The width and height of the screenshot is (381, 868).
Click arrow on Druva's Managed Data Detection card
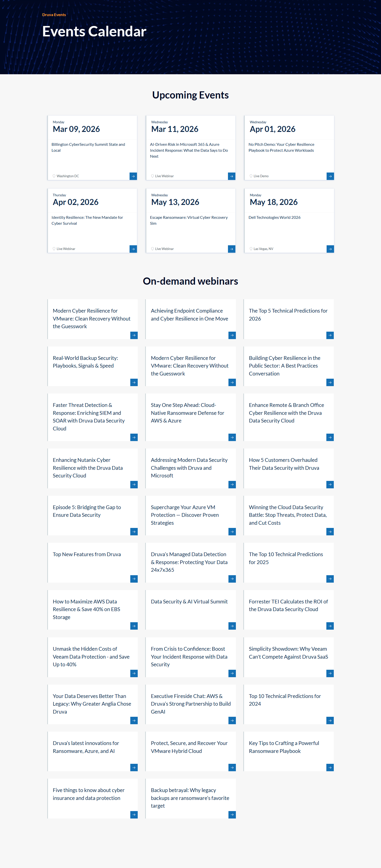click(x=232, y=579)
